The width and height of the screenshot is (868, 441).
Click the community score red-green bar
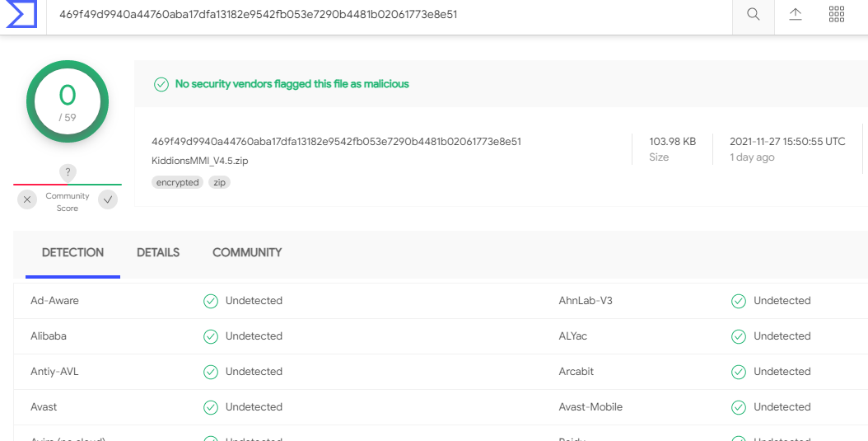pos(68,185)
